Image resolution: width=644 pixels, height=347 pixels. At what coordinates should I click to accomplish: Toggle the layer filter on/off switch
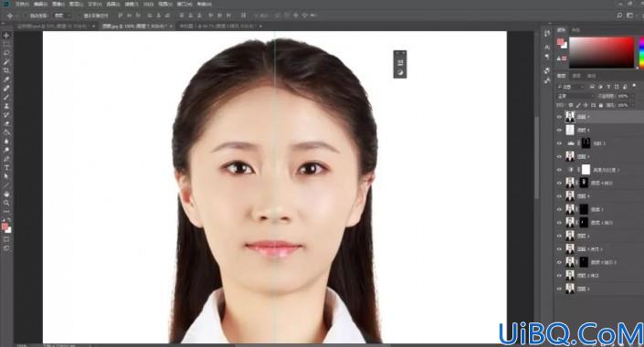634,87
